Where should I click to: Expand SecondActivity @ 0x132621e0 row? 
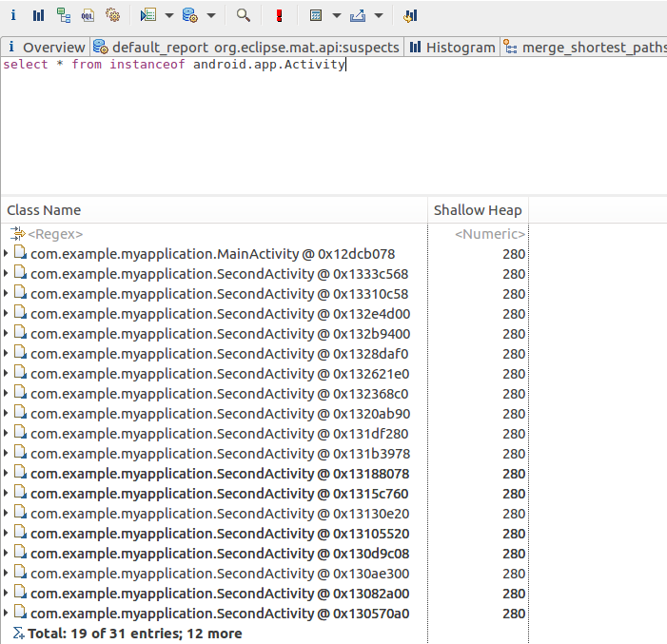[6, 374]
